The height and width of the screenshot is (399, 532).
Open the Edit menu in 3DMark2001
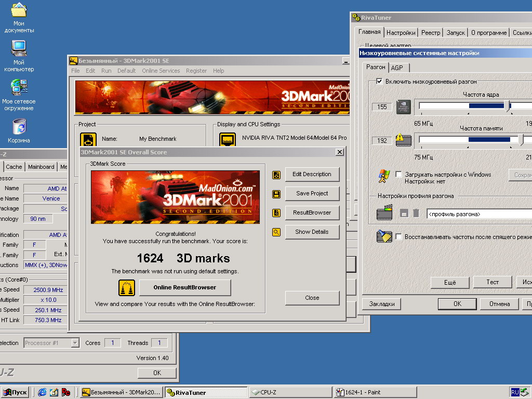[x=90, y=71]
